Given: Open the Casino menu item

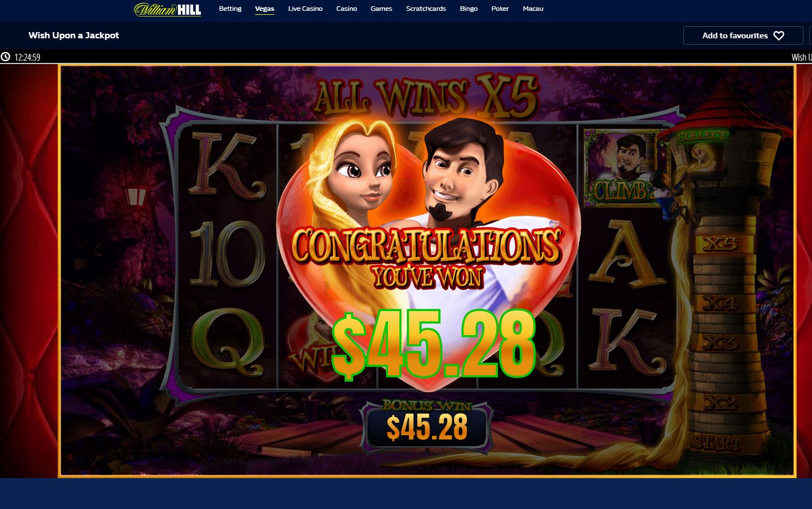Looking at the screenshot, I should coord(347,9).
